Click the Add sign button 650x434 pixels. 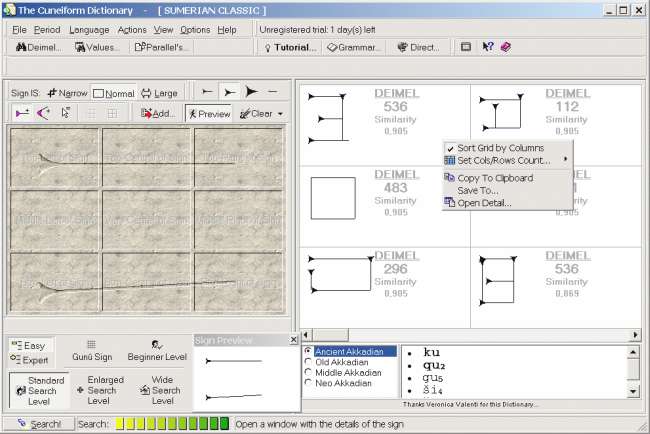pyautogui.click(x=158, y=114)
